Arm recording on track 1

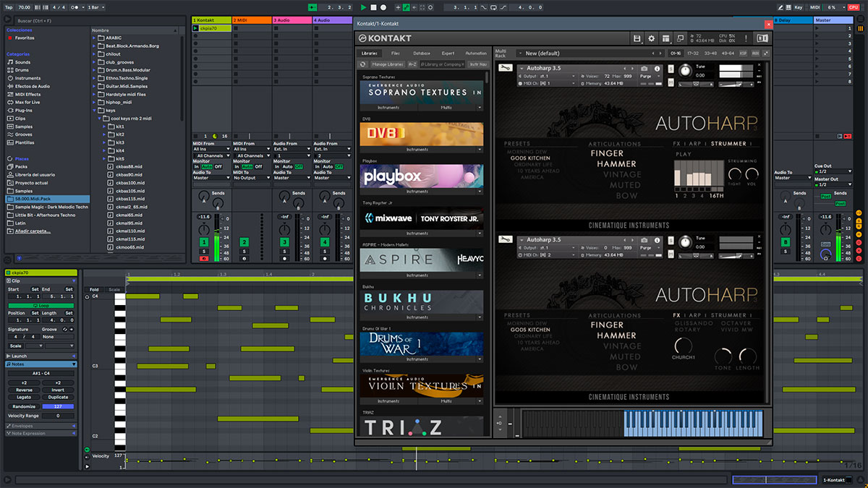204,259
